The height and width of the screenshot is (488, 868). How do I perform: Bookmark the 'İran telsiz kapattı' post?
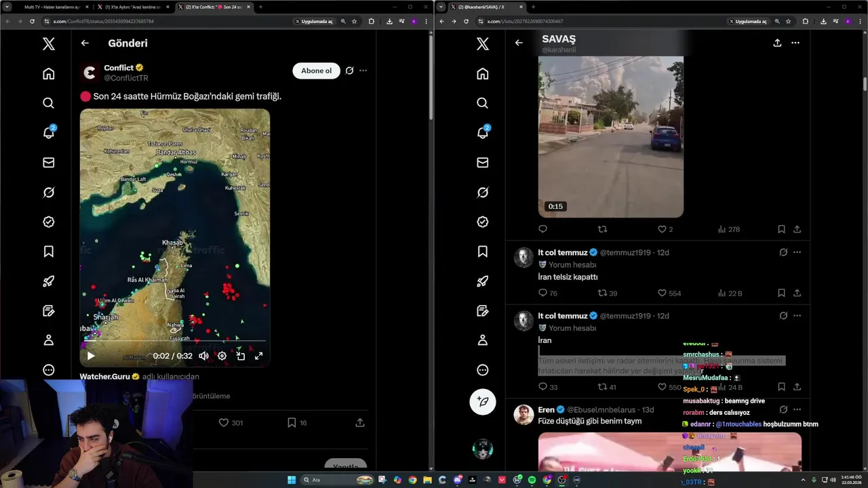781,293
